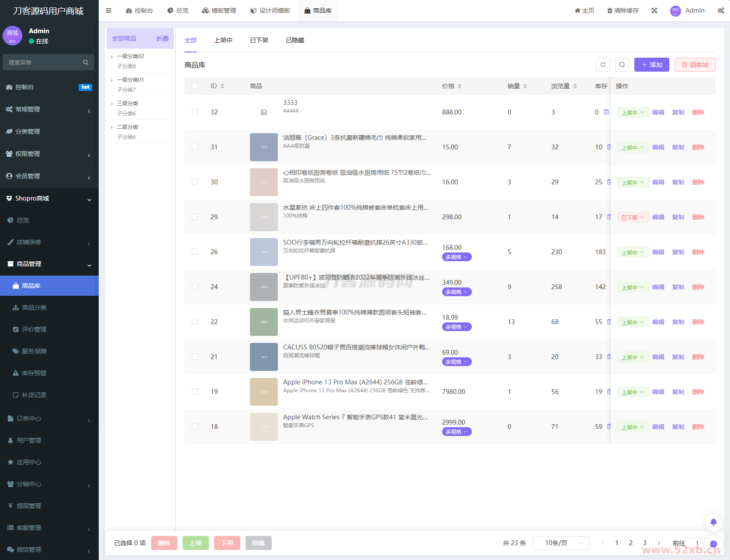The image size is (730, 560).
Task: Click thumbnail of Apple iPhone 13 product
Action: tap(264, 392)
